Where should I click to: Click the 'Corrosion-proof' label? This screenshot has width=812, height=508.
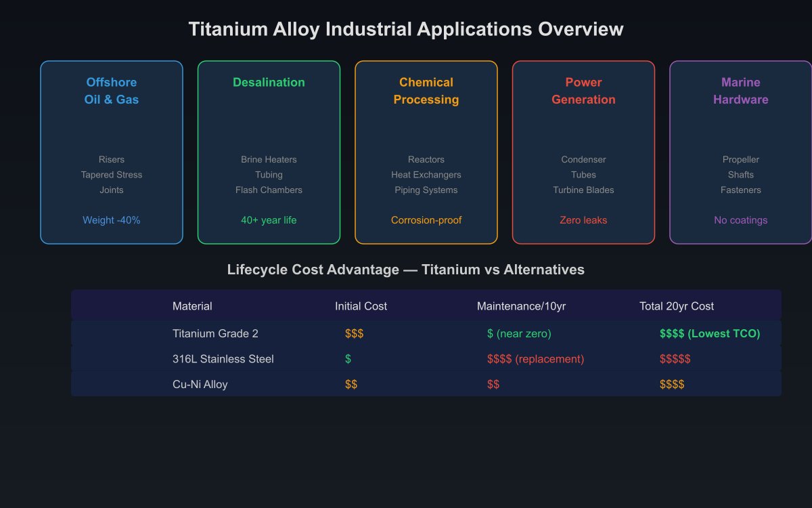point(426,220)
